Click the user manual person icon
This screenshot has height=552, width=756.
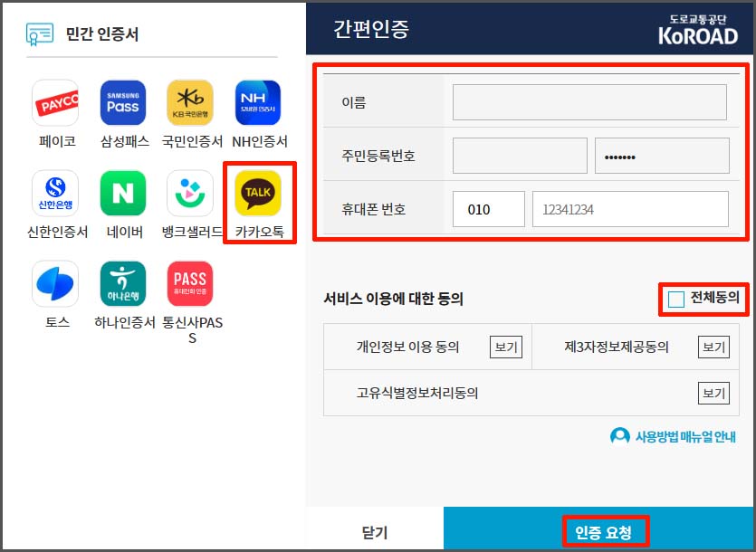pyautogui.click(x=620, y=436)
